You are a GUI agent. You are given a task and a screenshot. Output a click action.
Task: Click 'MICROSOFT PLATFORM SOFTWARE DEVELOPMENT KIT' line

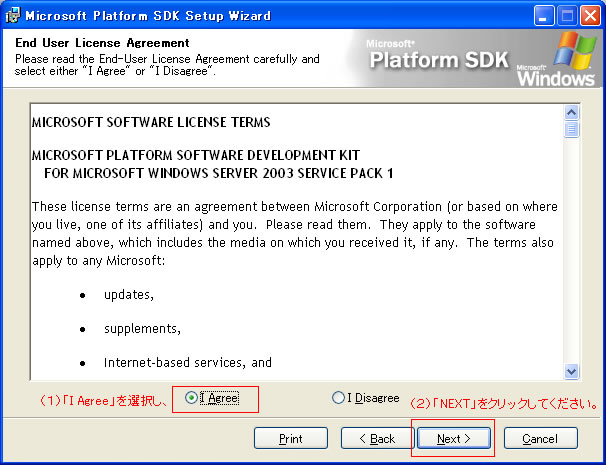tap(196, 155)
